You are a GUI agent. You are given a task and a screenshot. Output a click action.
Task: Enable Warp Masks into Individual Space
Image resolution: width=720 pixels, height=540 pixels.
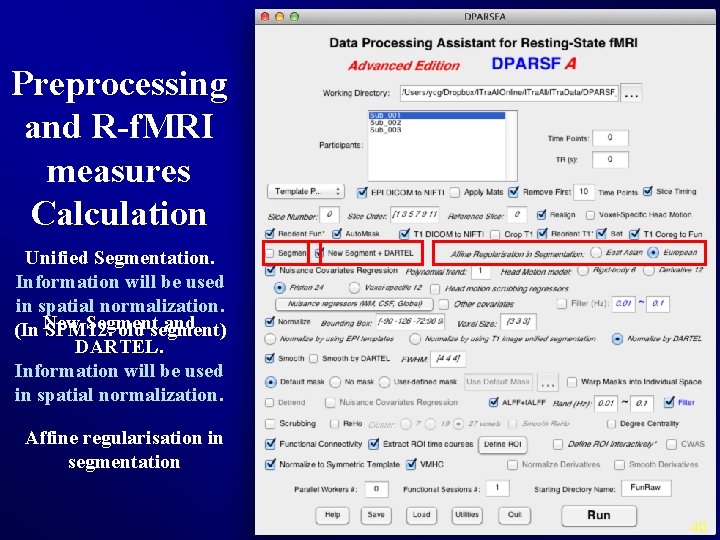[x=572, y=382]
